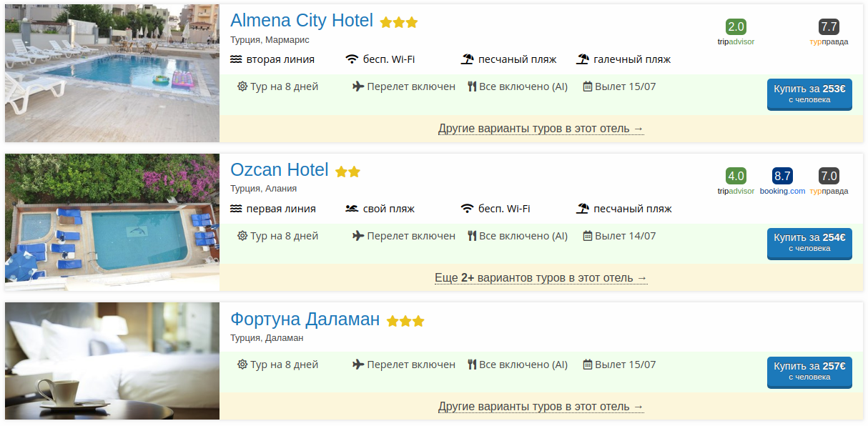Click the airplane icon in Фортуна Даламан row

pos(358,365)
